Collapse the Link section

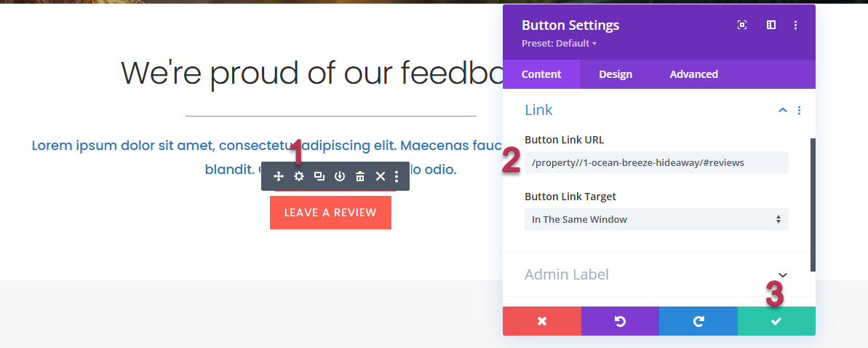pos(783,111)
